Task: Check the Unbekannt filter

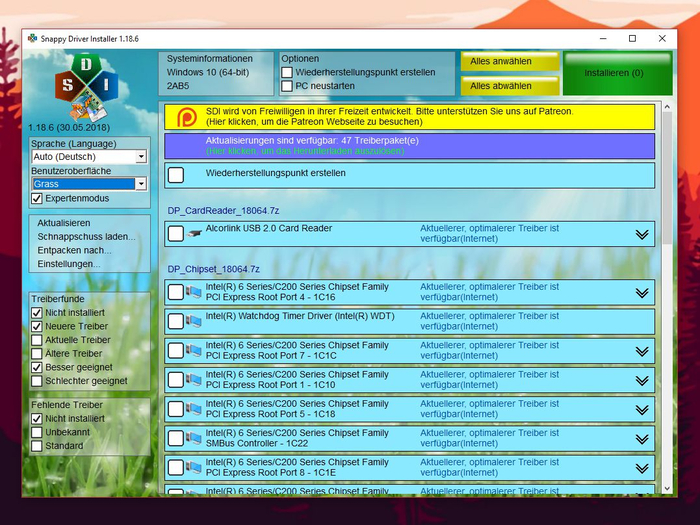Action: pyautogui.click(x=37, y=432)
